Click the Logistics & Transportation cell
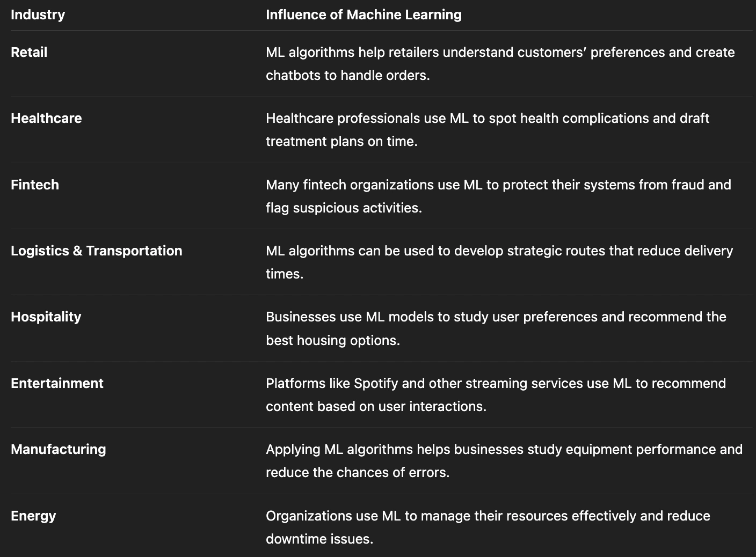The width and height of the screenshot is (756, 557). (97, 251)
